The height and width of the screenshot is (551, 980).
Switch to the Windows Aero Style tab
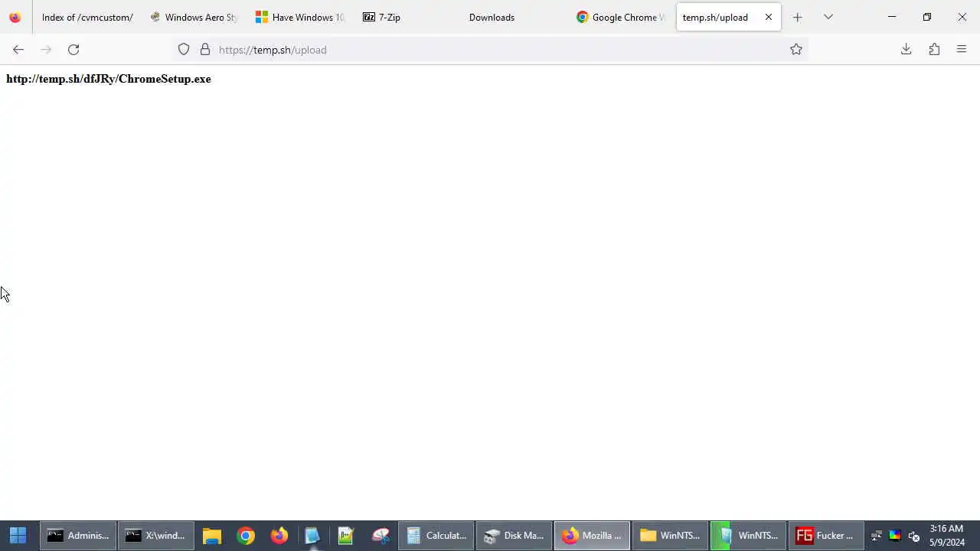tap(194, 17)
